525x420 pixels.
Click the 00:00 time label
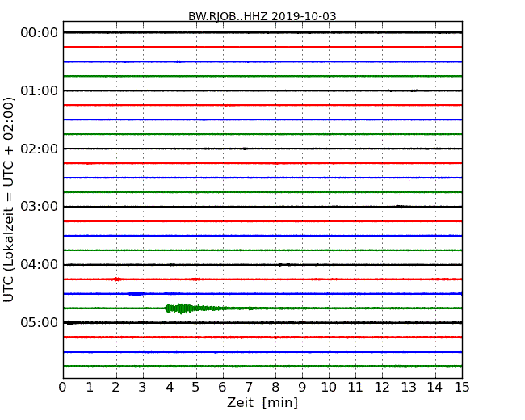pyautogui.click(x=40, y=33)
